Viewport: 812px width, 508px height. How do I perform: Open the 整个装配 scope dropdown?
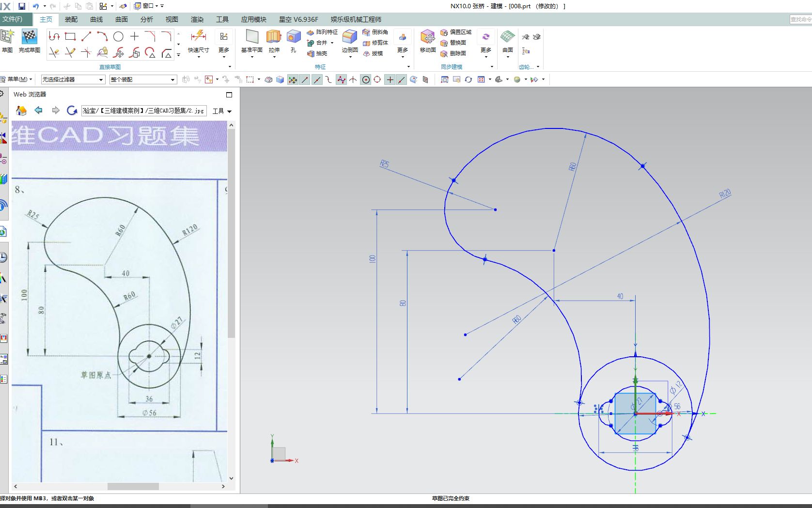pyautogui.click(x=172, y=79)
